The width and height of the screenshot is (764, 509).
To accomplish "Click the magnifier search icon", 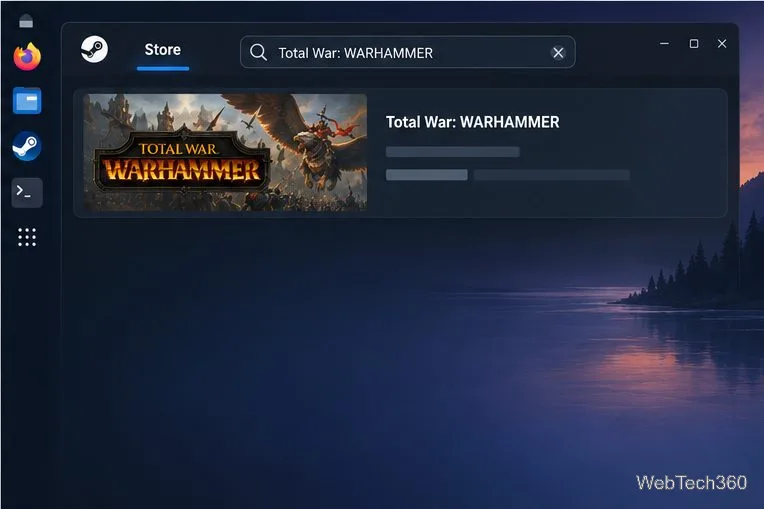I will 258,52.
